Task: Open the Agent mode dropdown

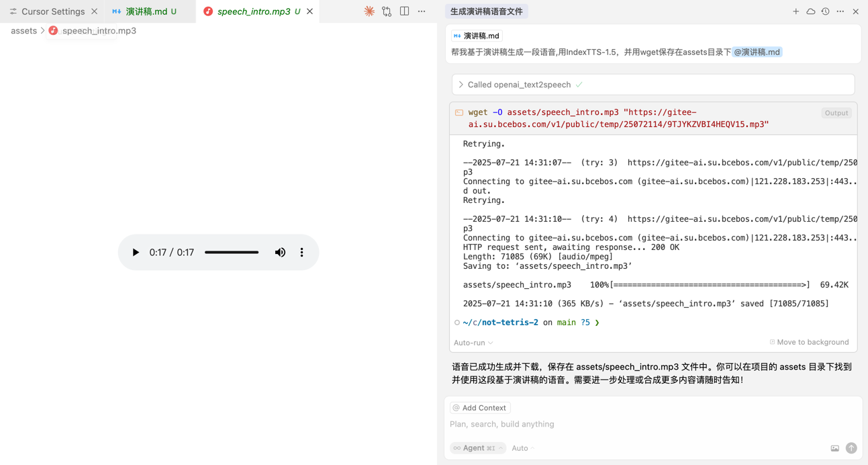Action: [477, 448]
